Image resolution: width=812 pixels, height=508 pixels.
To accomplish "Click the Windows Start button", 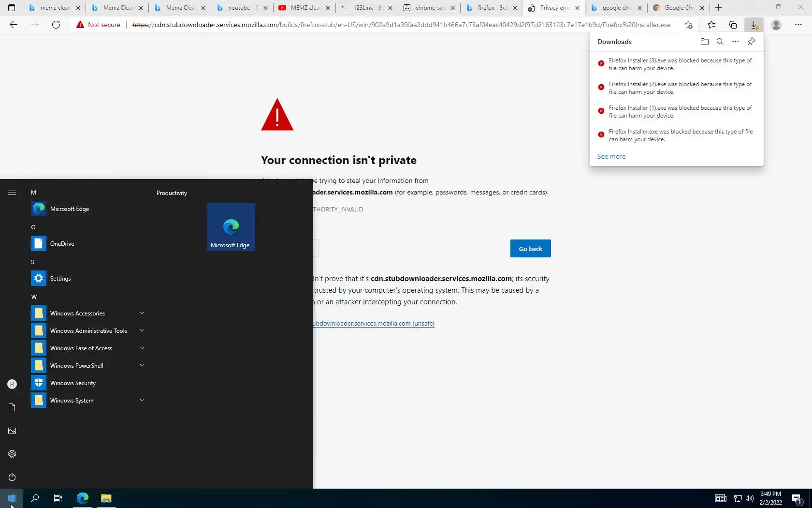I will click(x=12, y=498).
